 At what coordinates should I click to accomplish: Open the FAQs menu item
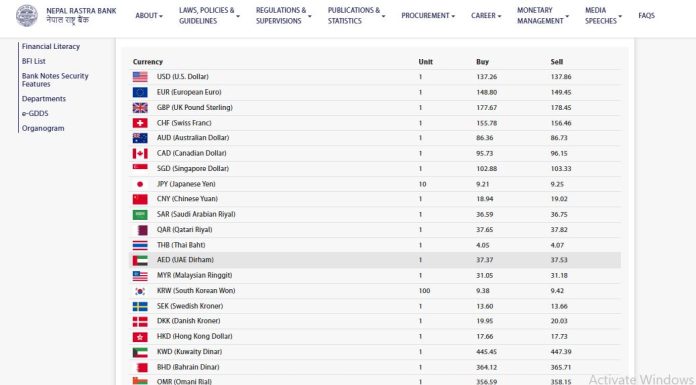coord(646,16)
